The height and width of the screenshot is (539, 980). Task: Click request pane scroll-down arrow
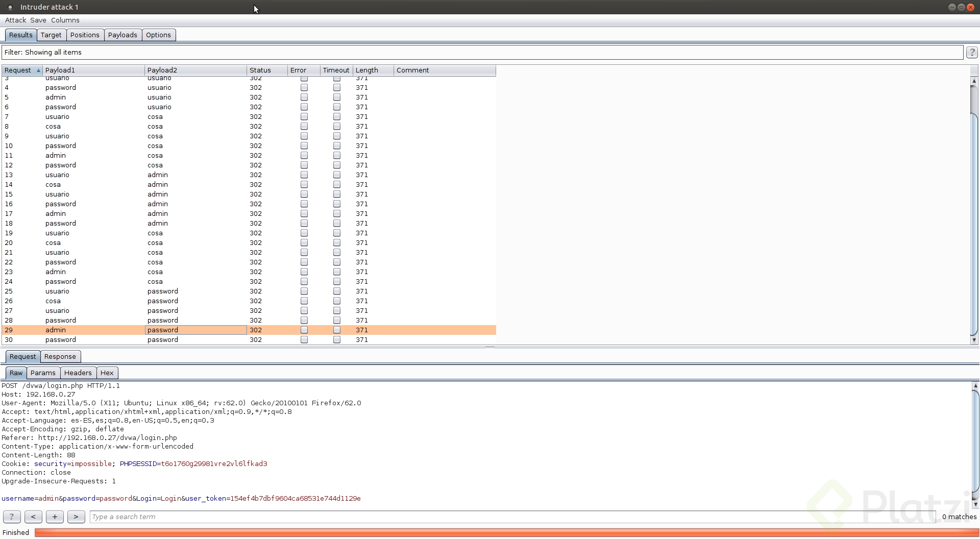(975, 504)
